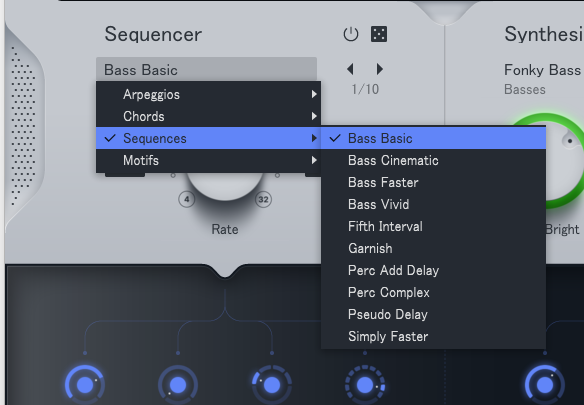584x405 pixels.
Task: Expand the Arpeggios submenu
Action: point(208,94)
